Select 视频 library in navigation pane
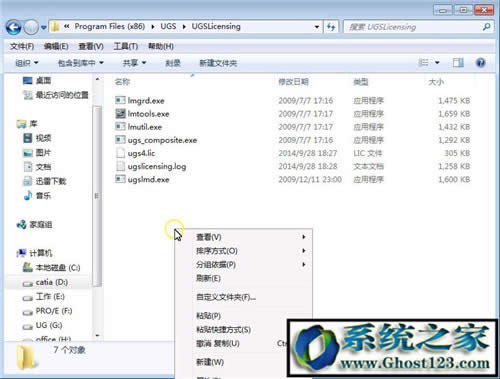 37,138
